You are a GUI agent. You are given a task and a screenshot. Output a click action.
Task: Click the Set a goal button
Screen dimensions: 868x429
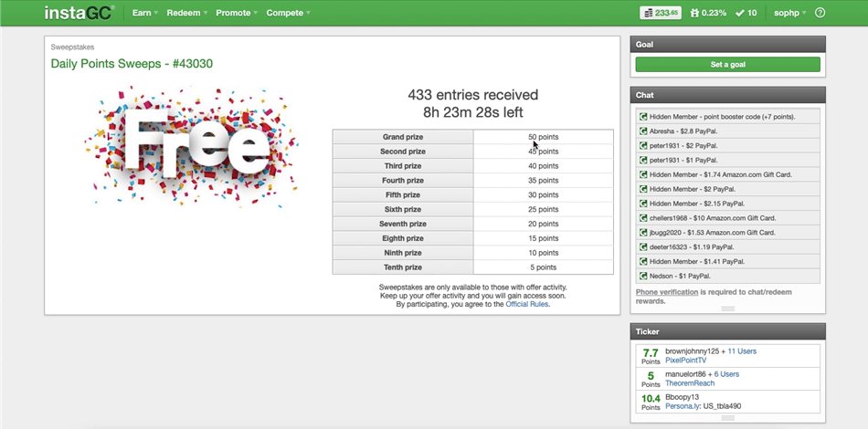tap(728, 65)
